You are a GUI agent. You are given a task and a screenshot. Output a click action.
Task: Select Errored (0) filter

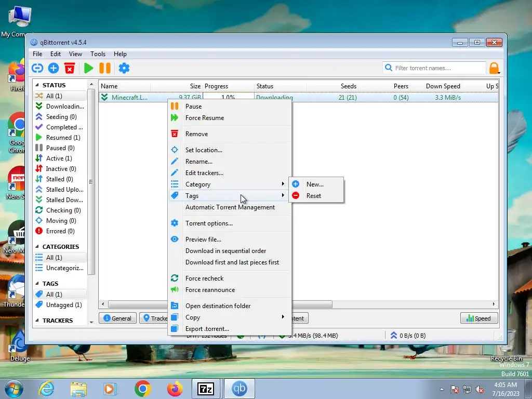pos(60,231)
